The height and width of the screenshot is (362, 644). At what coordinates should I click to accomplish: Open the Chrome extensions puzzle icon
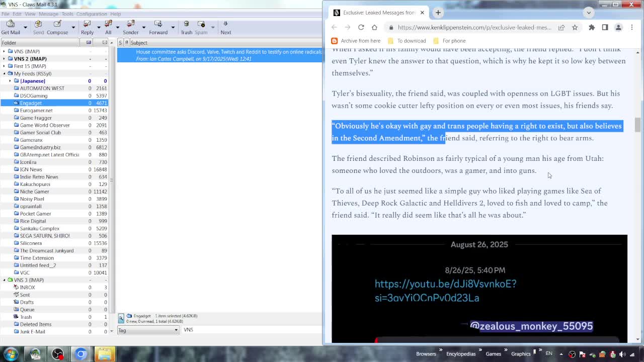pyautogui.click(x=592, y=27)
